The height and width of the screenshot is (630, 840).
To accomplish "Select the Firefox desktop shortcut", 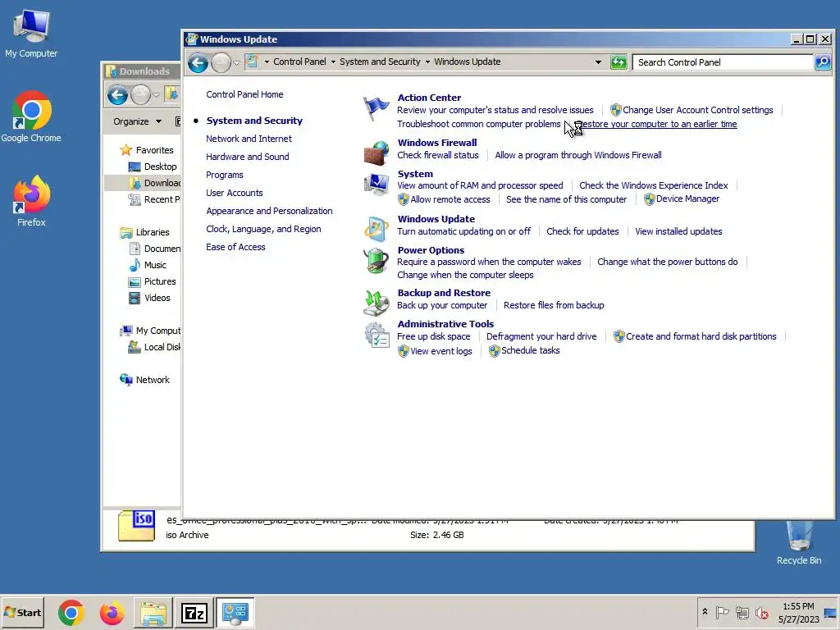I will coord(31,201).
